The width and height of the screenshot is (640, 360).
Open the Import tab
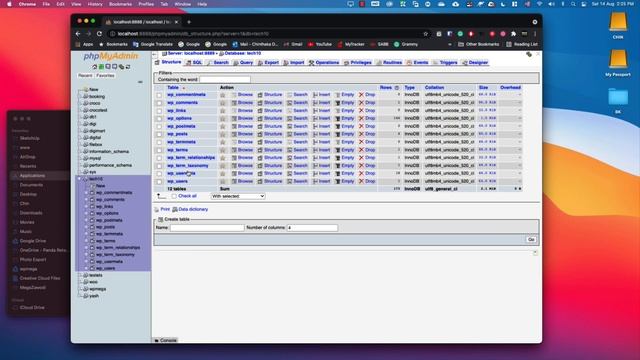[x=294, y=62]
